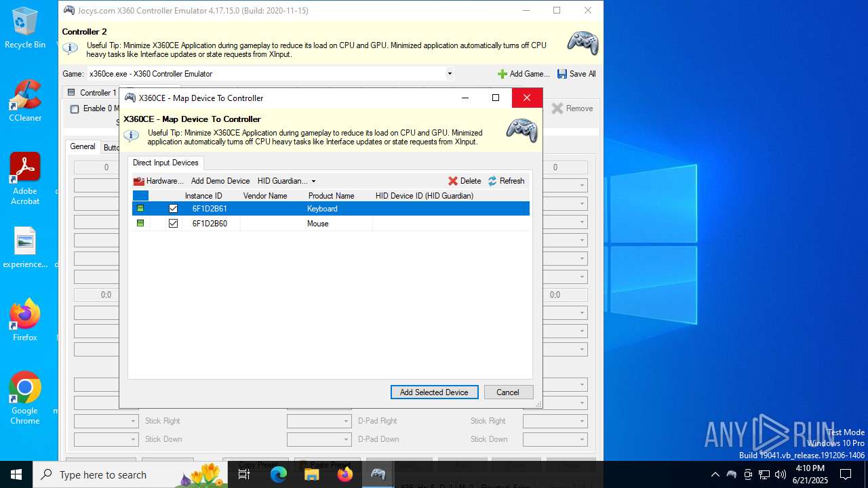The width and height of the screenshot is (868, 488).
Task: Sort by HID Device ID column header
Action: [425, 196]
